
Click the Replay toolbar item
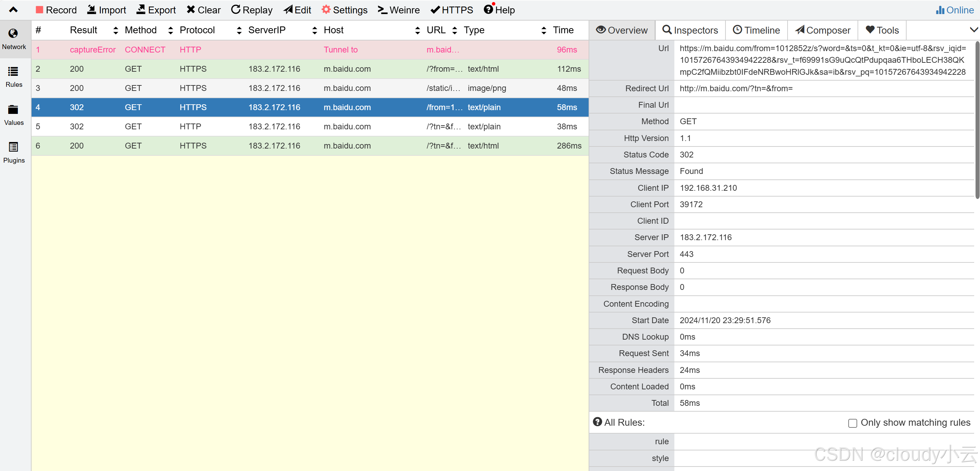(251, 10)
